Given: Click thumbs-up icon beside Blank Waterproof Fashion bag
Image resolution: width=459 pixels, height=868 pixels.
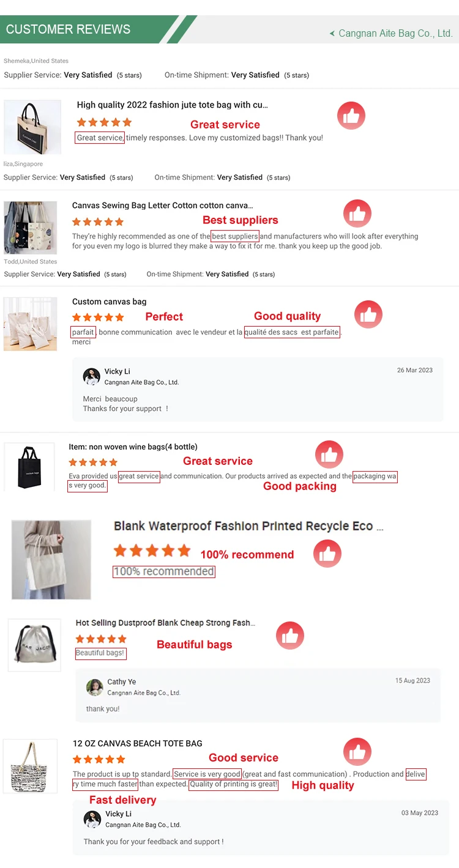Looking at the screenshot, I should click(327, 554).
